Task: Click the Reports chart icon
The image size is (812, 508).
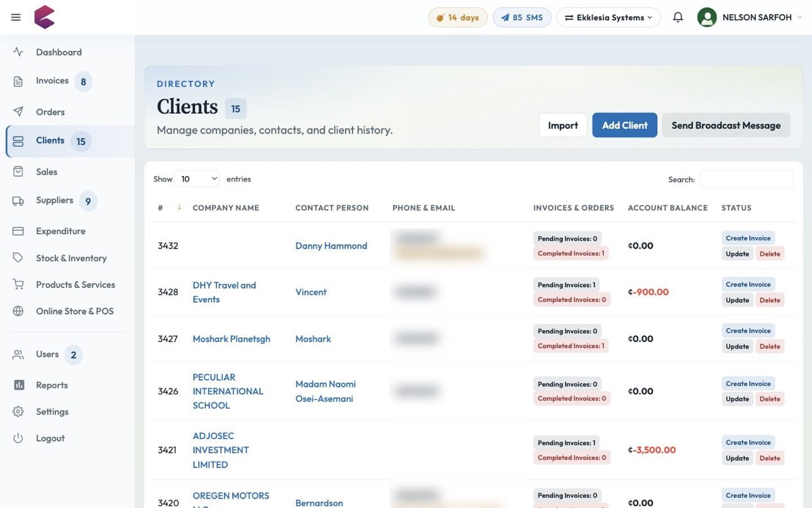Action: coord(18,385)
